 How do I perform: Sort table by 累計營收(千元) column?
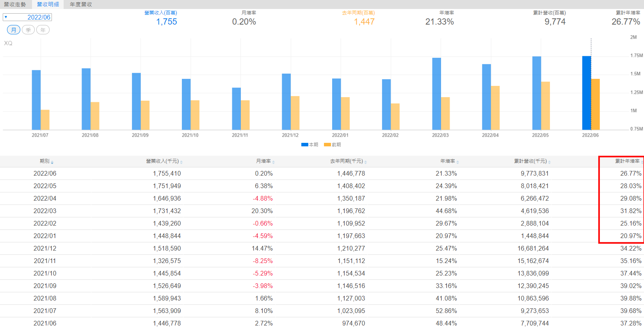532,161
